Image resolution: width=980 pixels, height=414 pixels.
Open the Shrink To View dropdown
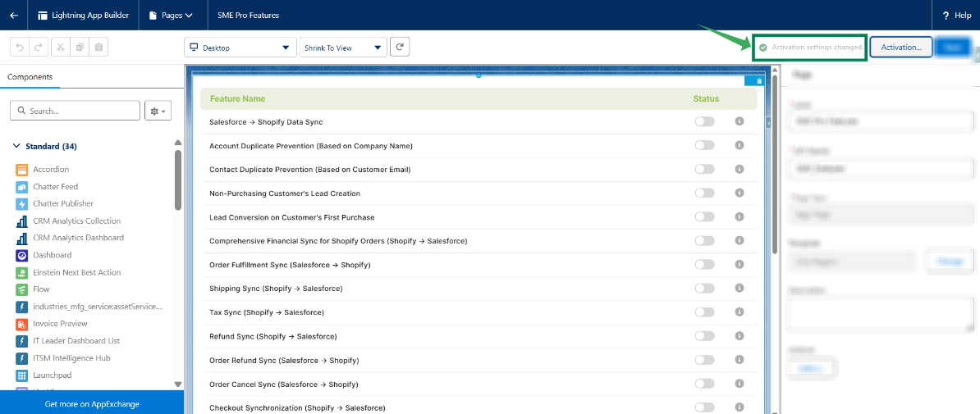pyautogui.click(x=342, y=48)
